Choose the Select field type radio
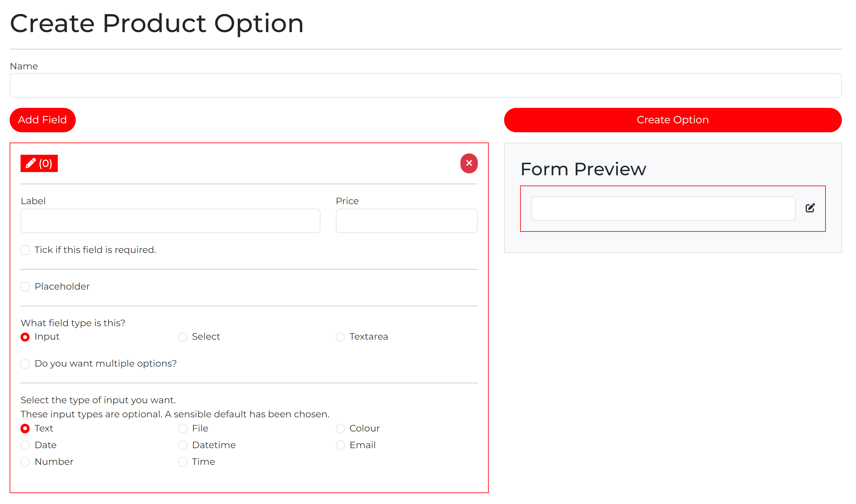Screen dimensions: 856x504 tap(183, 337)
